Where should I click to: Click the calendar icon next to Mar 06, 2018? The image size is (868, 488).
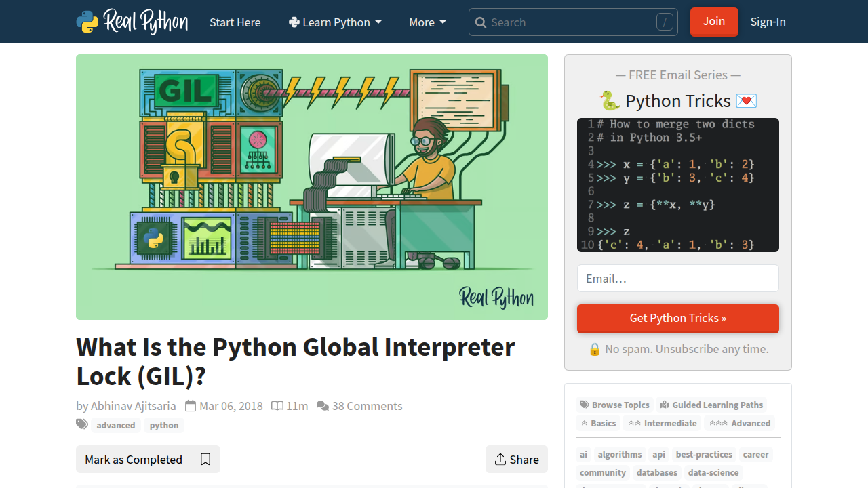[191, 406]
